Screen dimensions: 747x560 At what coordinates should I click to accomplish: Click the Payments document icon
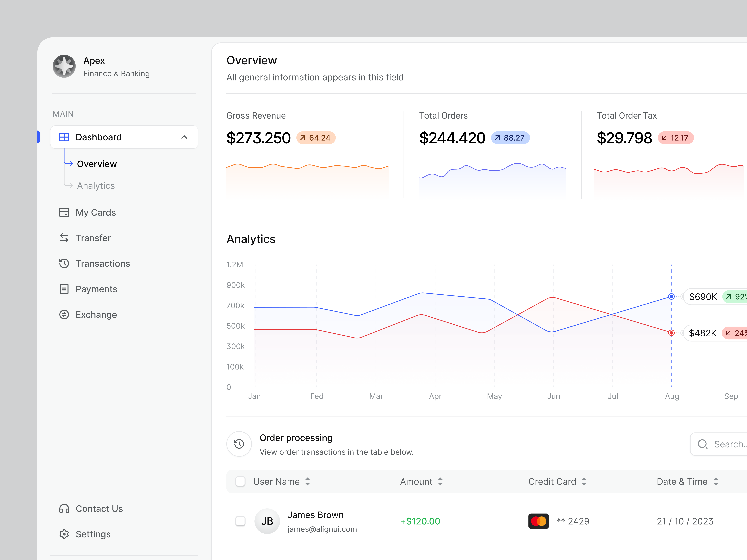64,289
